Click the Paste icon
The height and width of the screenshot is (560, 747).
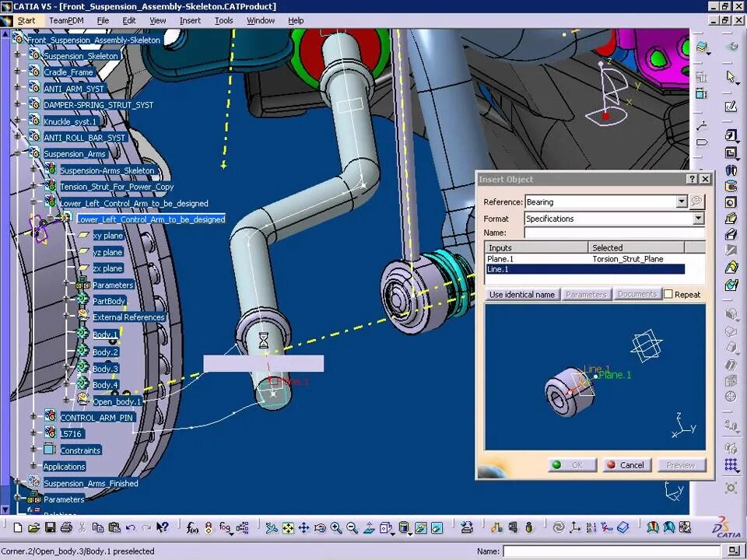(x=114, y=527)
